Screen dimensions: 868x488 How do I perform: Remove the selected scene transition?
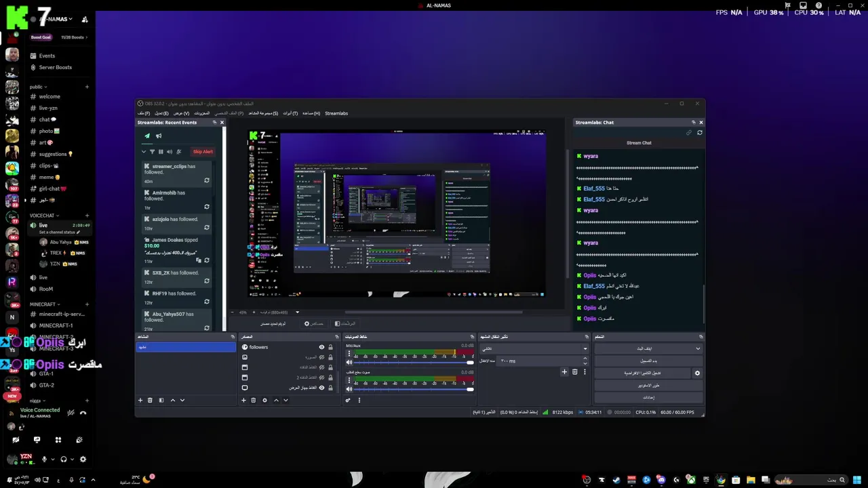[x=575, y=372]
